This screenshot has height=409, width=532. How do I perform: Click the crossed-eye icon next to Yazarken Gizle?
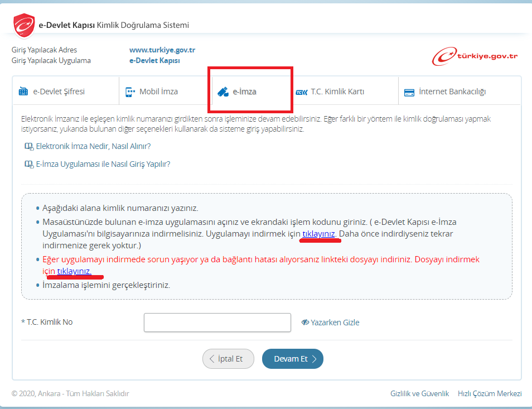pos(305,323)
